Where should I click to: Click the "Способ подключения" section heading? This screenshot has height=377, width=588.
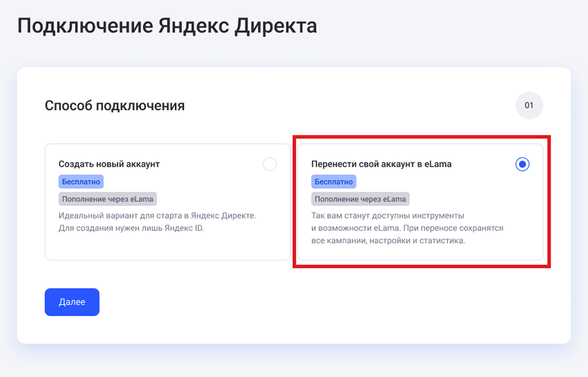[115, 106]
